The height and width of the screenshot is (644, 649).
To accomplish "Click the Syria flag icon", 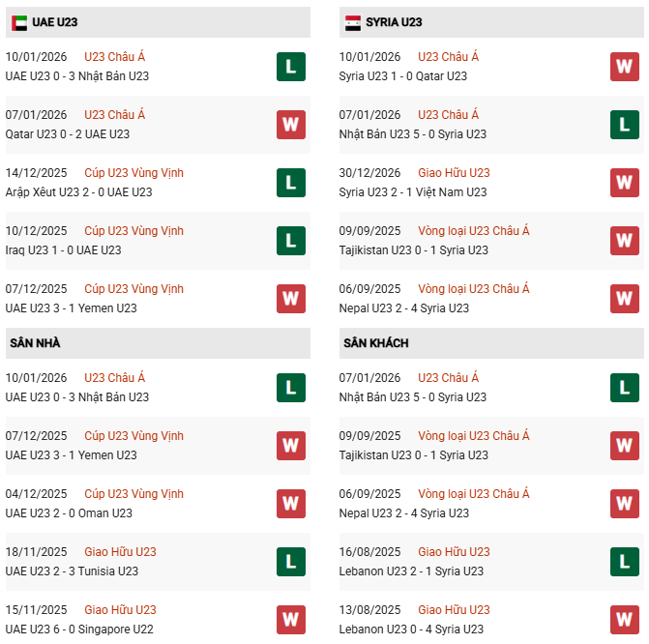I will [353, 21].
